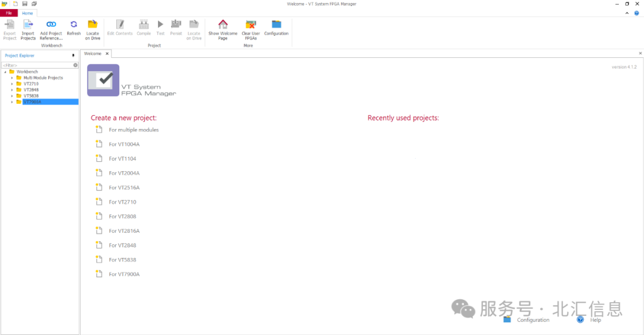Create a new project For VT2004A

point(124,173)
